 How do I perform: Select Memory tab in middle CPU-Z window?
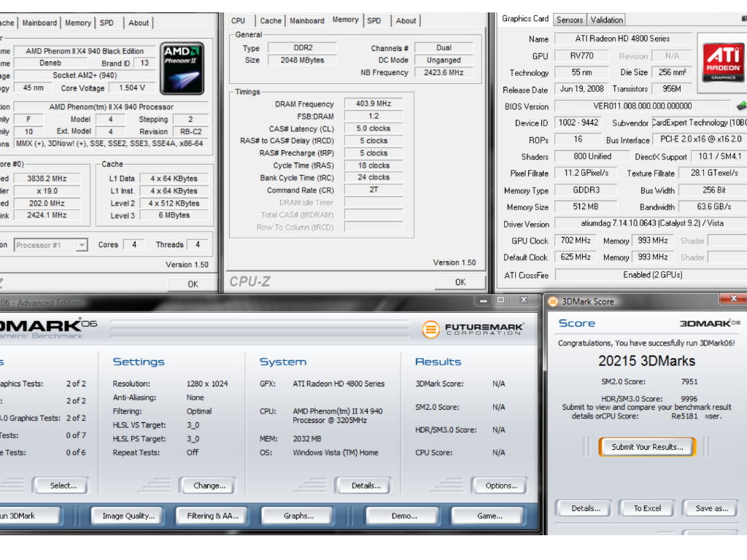pyautogui.click(x=345, y=20)
